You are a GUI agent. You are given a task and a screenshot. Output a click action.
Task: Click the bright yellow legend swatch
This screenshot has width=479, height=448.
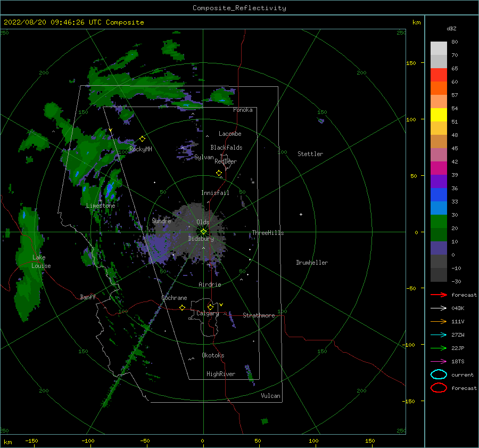click(439, 115)
